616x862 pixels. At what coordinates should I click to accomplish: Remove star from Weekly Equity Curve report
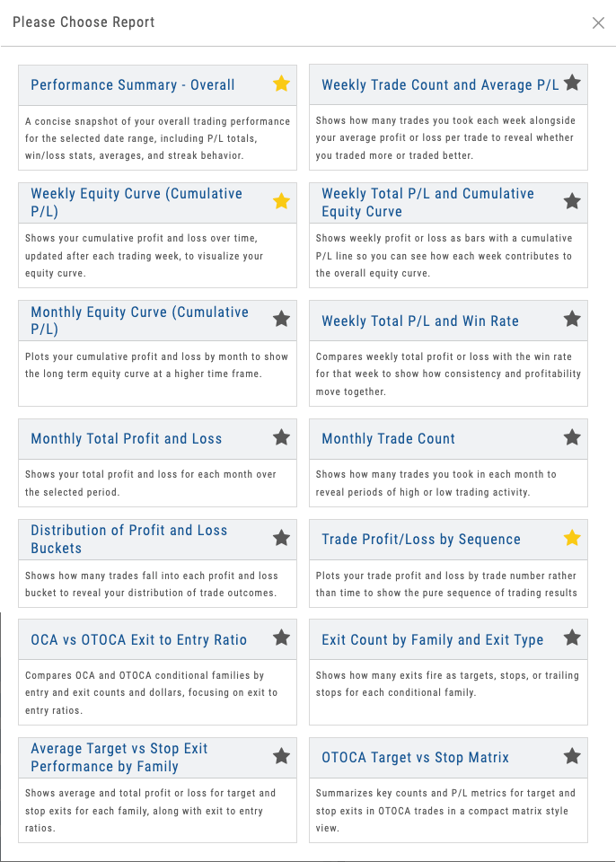(281, 201)
